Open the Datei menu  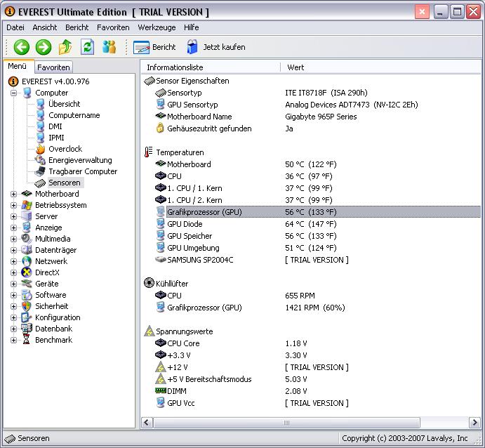[x=15, y=27]
